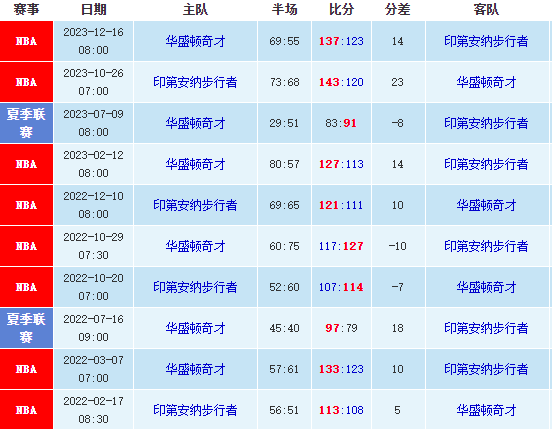Click 印第安纳步行者 in the 2023-02-12 row

(486, 164)
